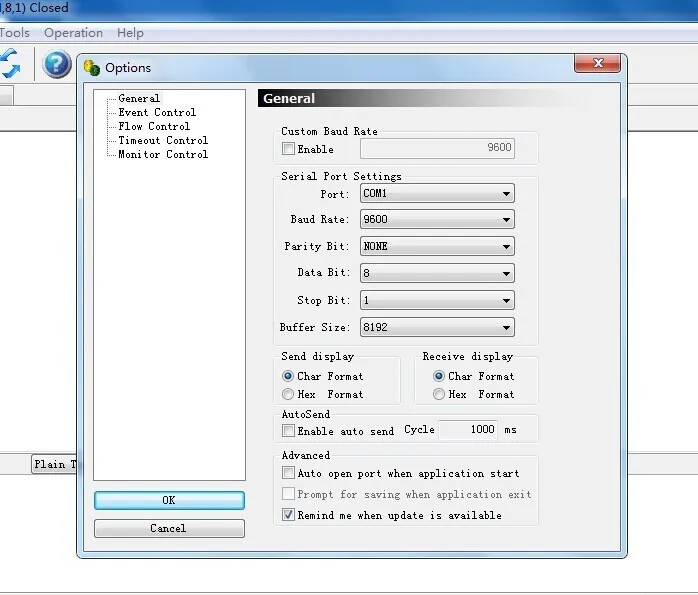Click the auto send Cycle value field
Image resolution: width=698 pixels, height=595 pixels.
click(x=468, y=430)
